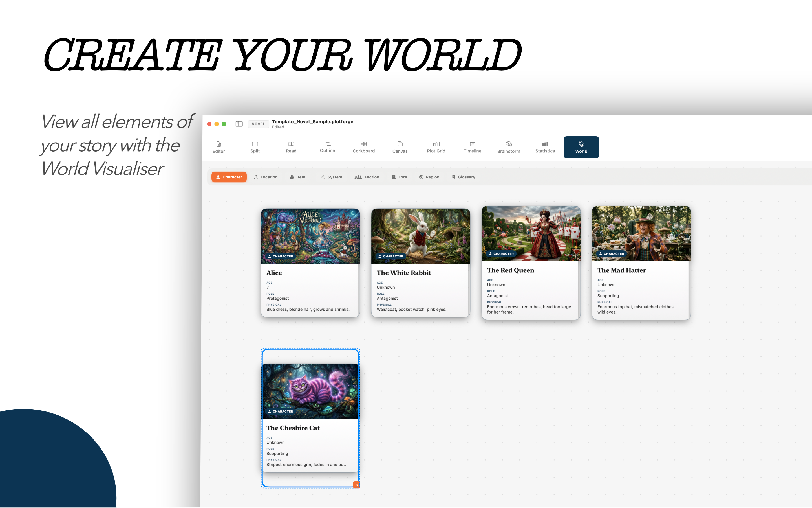This screenshot has height=508, width=812.
Task: Click the CHARACTER badge on Alice card
Action: point(280,256)
